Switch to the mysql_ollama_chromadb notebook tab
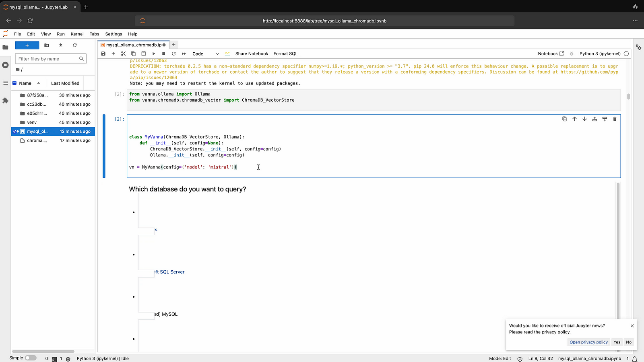The width and height of the screenshot is (644, 362). pos(134,45)
